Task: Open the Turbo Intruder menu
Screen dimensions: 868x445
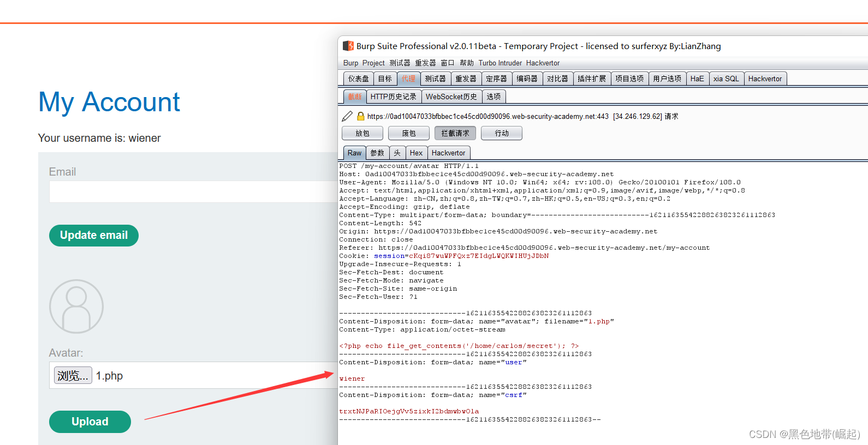Action: tap(500, 63)
